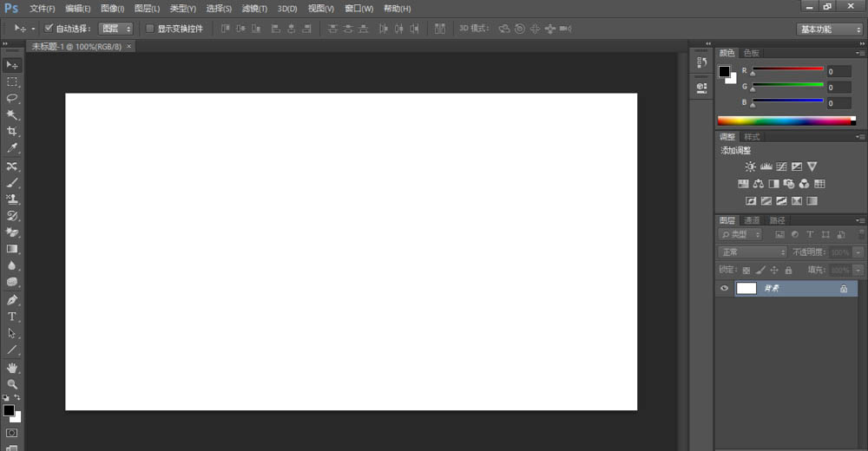Select the Path Selection tool

(x=11, y=333)
